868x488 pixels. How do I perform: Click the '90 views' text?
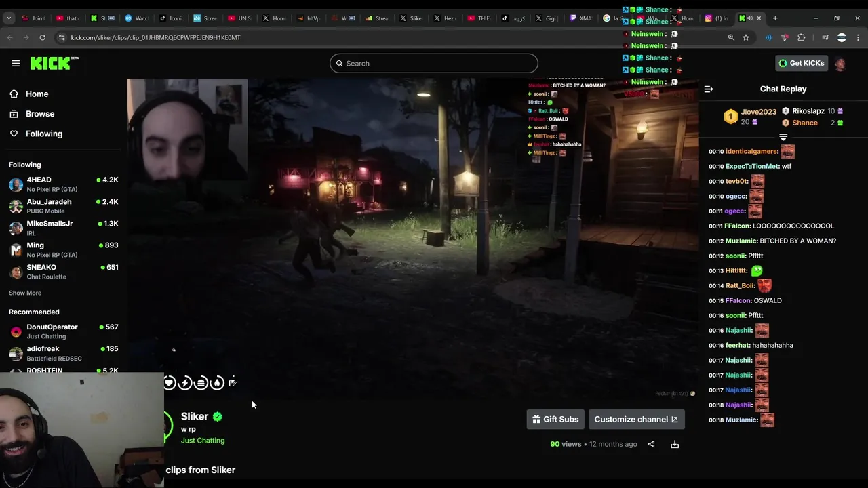[x=566, y=444]
